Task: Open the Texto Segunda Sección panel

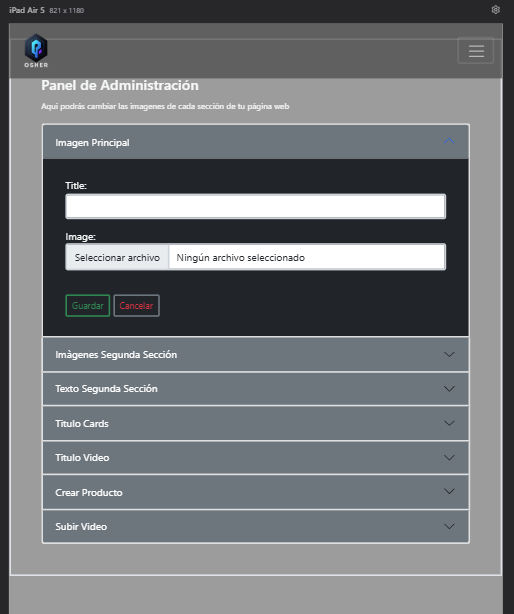Action: coord(256,389)
